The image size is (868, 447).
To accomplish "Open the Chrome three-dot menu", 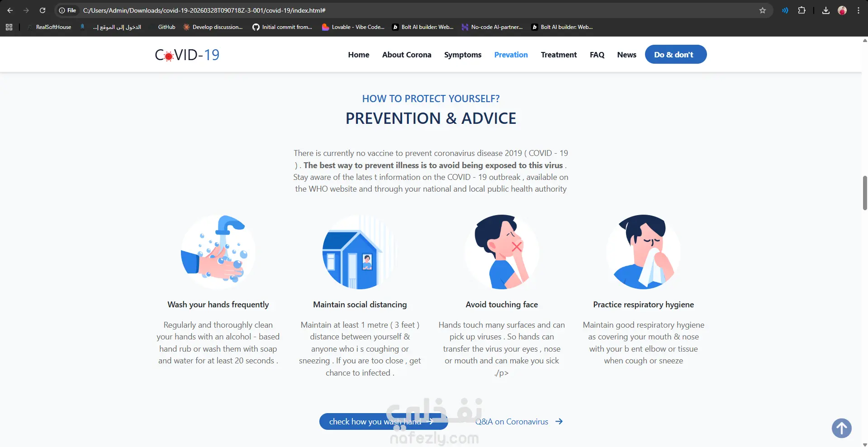I will click(x=859, y=10).
